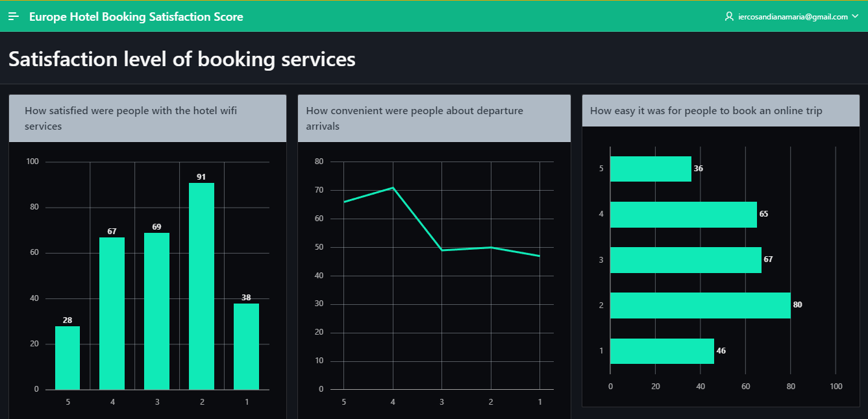Click the line chart peak at rating 4
Viewport: 868px width, 419px height.
(x=393, y=187)
